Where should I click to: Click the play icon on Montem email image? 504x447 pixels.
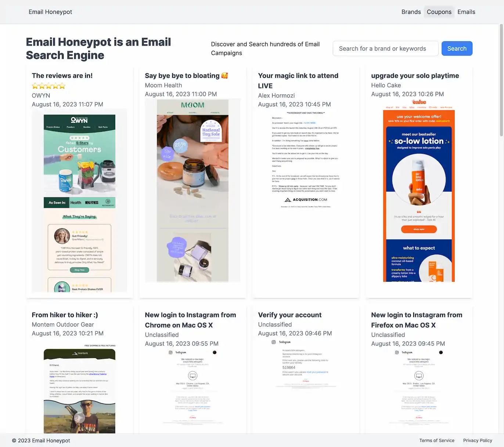point(79,417)
